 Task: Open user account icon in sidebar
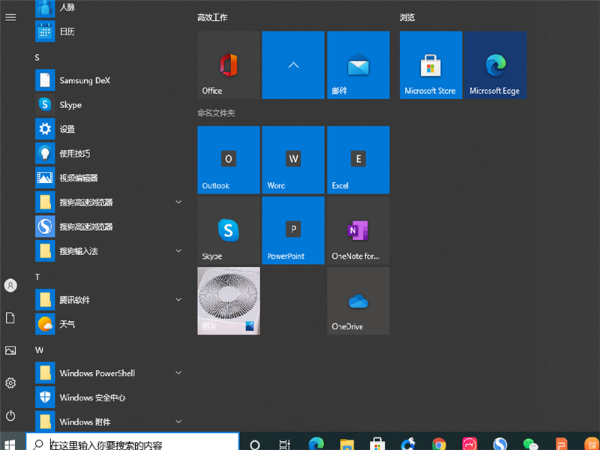coord(11,285)
